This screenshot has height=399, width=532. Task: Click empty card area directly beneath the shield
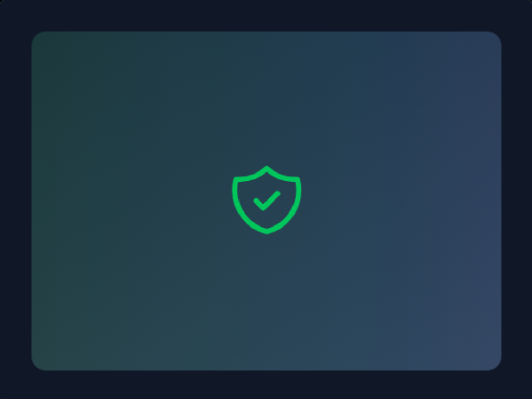(x=267, y=302)
